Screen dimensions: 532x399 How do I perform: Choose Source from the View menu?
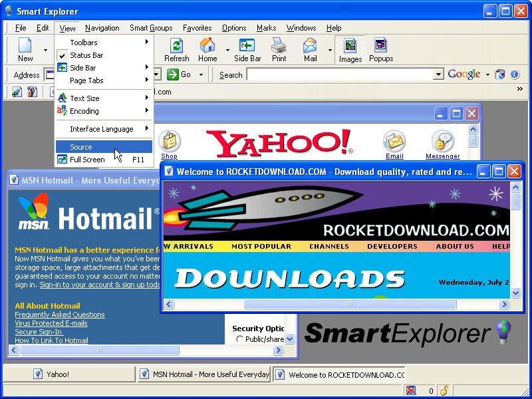(x=81, y=147)
